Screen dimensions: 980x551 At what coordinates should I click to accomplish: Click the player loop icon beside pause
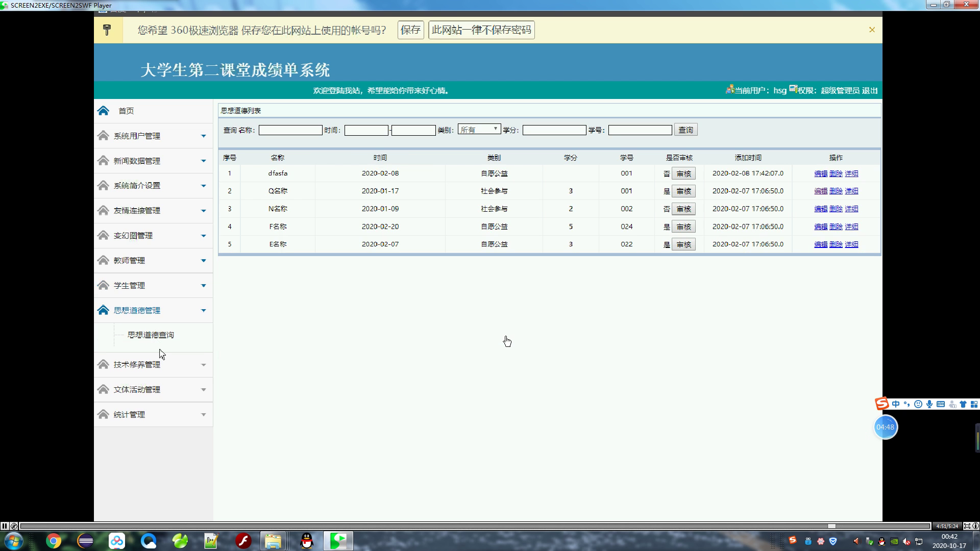click(x=14, y=526)
